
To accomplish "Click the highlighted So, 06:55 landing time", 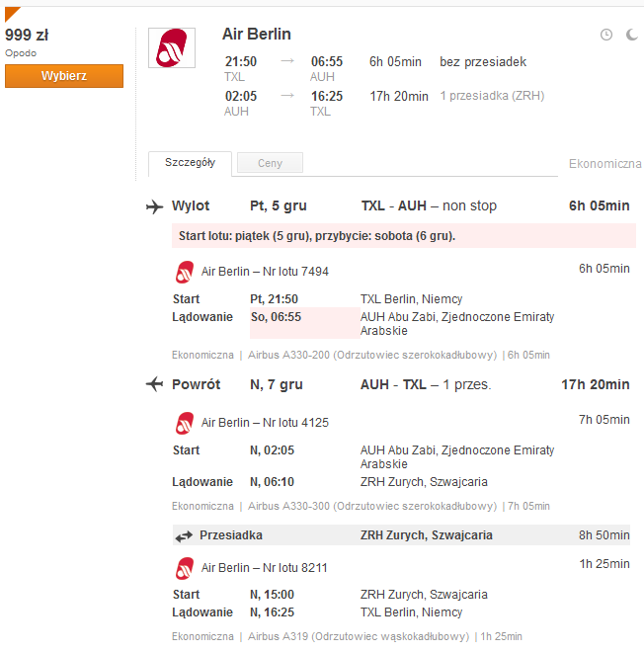I will (276, 317).
